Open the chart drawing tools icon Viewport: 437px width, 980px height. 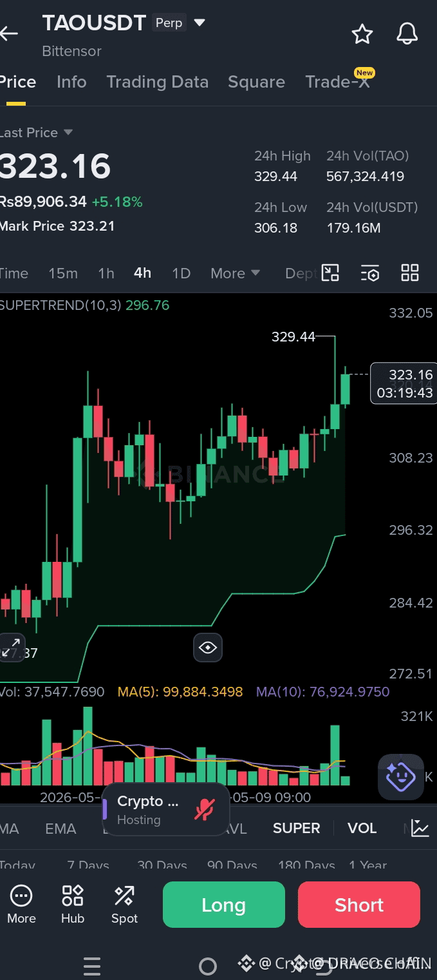(330, 273)
